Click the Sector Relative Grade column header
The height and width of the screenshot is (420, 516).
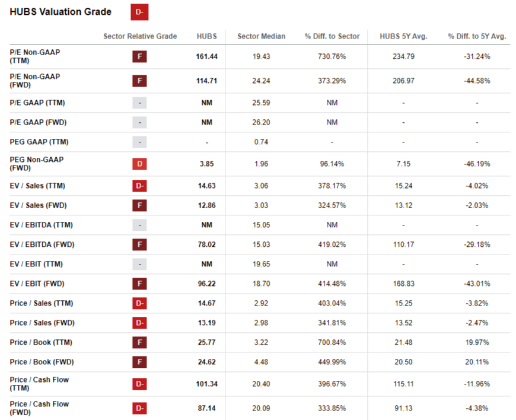(x=140, y=36)
